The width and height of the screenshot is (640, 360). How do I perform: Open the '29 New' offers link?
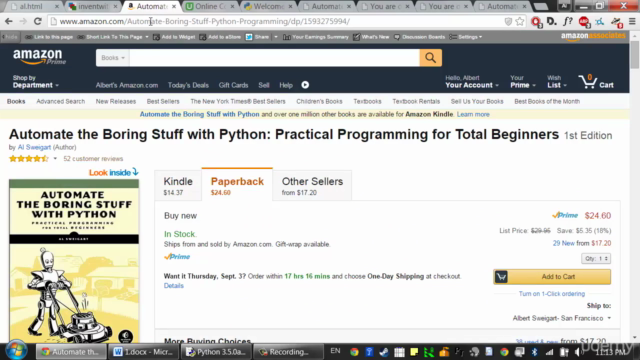pos(563,243)
